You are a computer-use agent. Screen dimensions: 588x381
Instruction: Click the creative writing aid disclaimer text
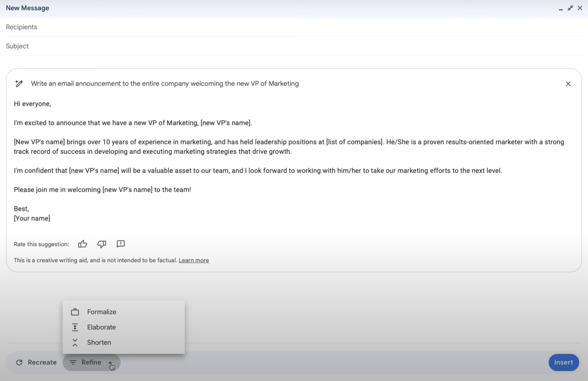pyautogui.click(x=95, y=261)
